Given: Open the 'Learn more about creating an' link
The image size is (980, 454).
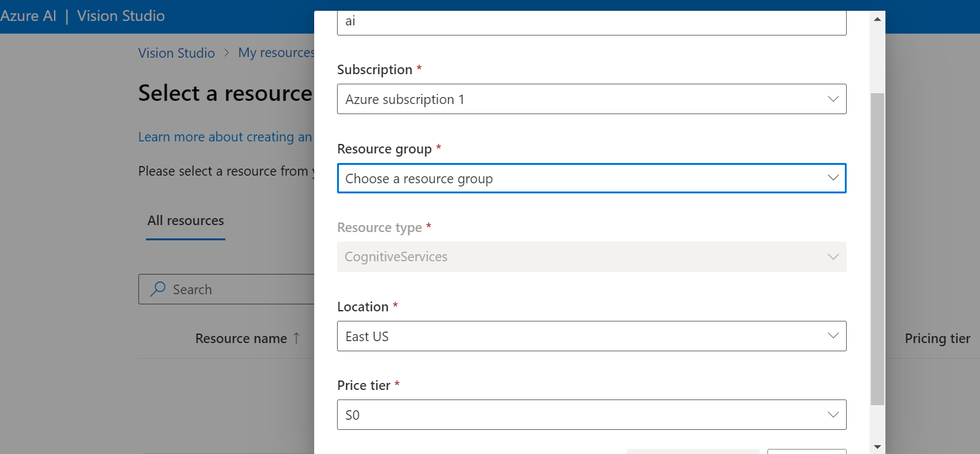Looking at the screenshot, I should pyautogui.click(x=225, y=137).
